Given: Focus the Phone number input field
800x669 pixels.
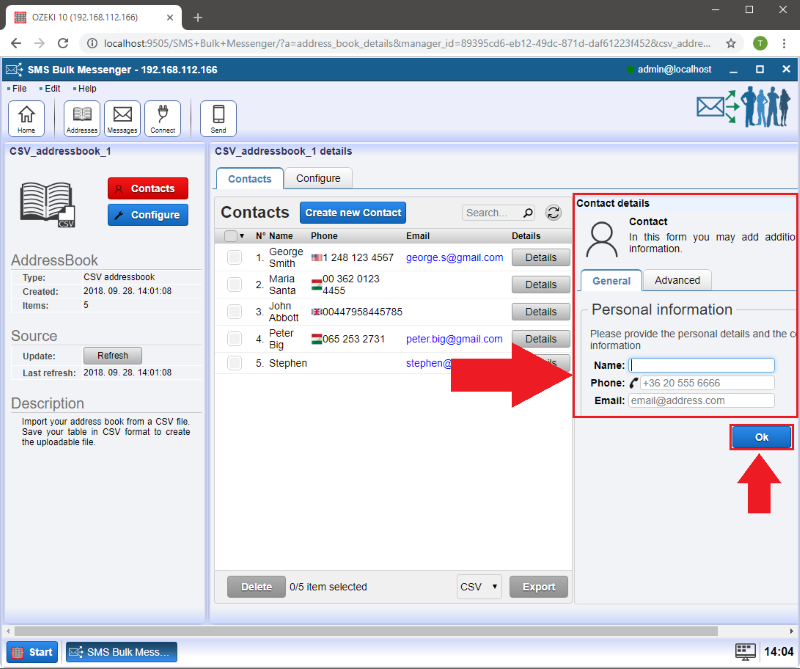Looking at the screenshot, I should point(706,383).
